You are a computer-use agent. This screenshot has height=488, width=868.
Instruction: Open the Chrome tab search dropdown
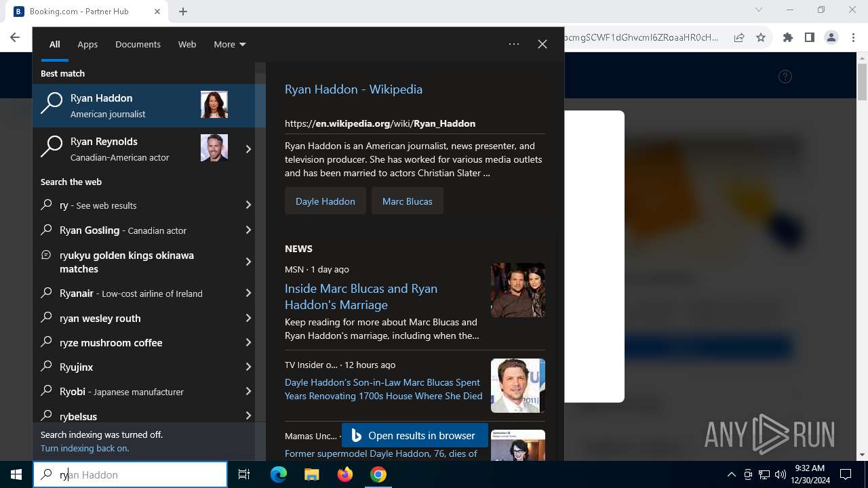[x=759, y=9]
